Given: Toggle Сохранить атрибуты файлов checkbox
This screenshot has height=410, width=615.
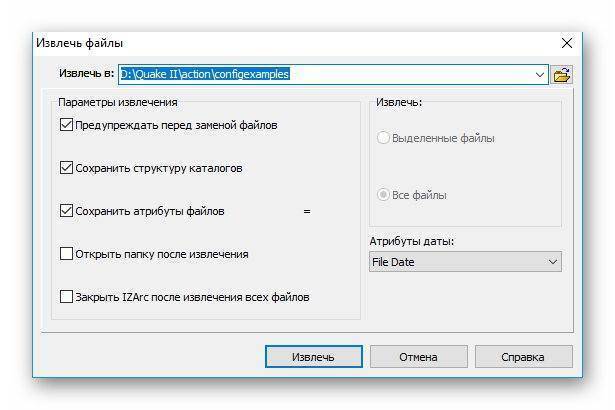Looking at the screenshot, I should coord(66,211).
